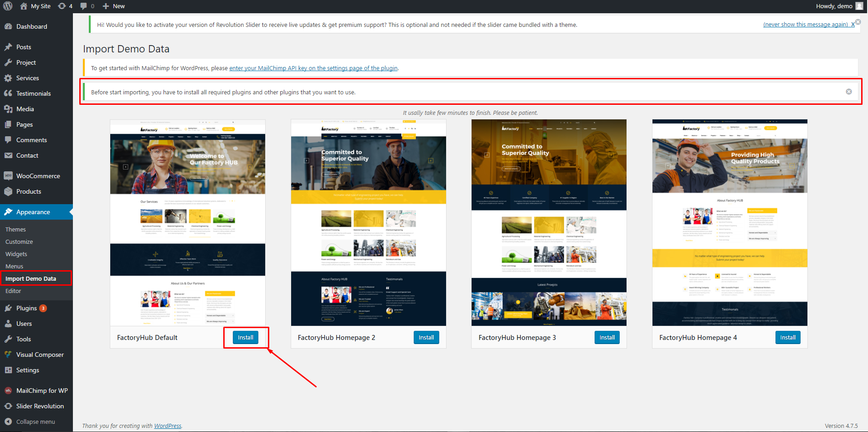
Task: Dismiss the plugin install notice with its X icon
Action: point(849,92)
